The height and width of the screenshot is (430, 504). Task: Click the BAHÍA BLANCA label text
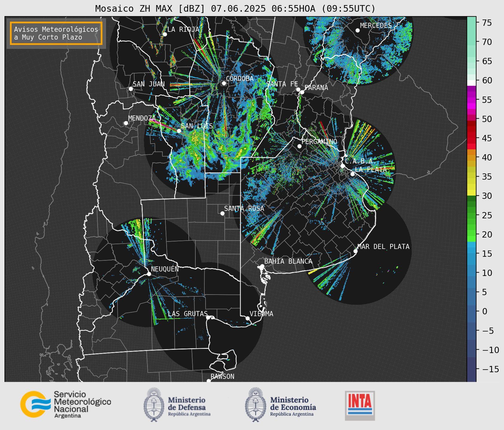pos(288,261)
